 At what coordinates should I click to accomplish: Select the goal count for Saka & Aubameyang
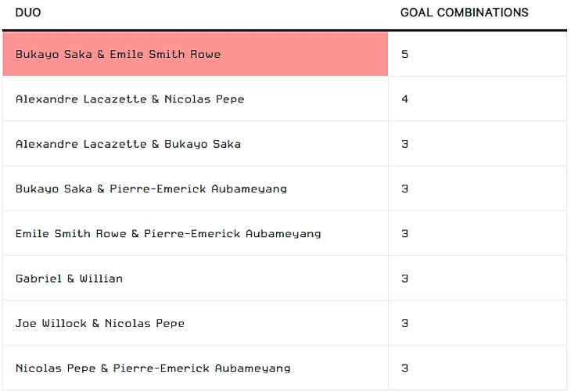click(404, 189)
